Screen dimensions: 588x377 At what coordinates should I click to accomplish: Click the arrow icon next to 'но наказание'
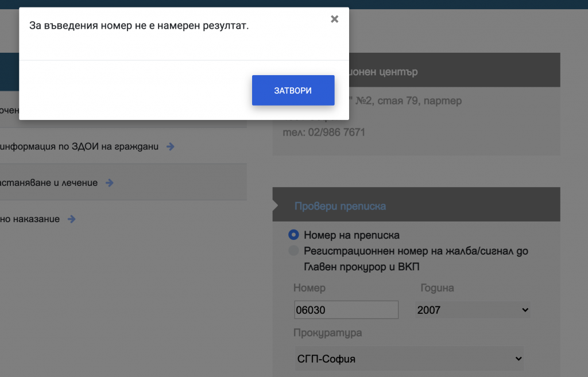coord(71,219)
